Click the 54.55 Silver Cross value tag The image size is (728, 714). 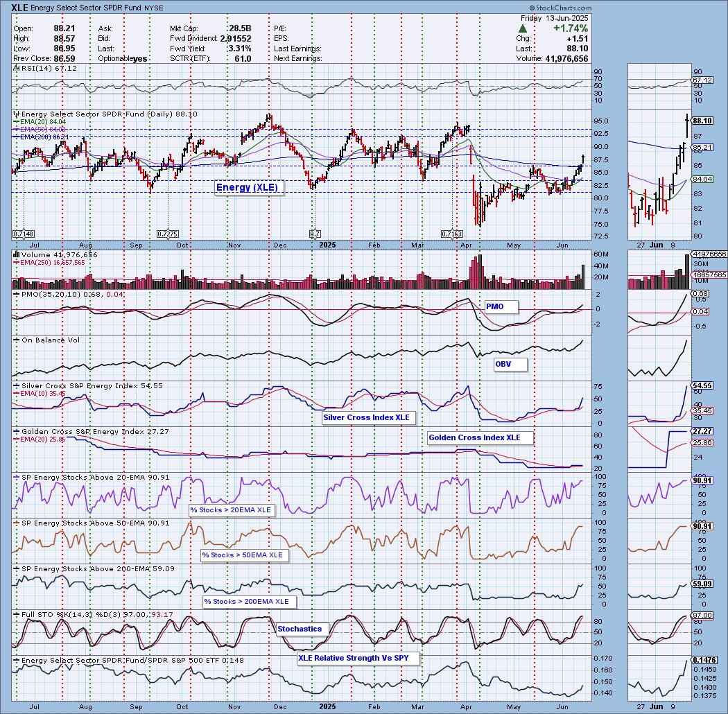[702, 386]
